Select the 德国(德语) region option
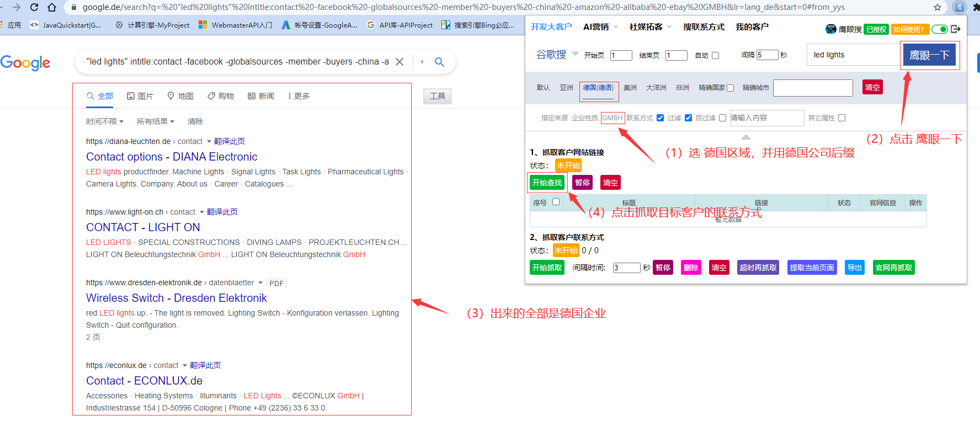Viewport: 980px width, 421px height. [x=598, y=88]
